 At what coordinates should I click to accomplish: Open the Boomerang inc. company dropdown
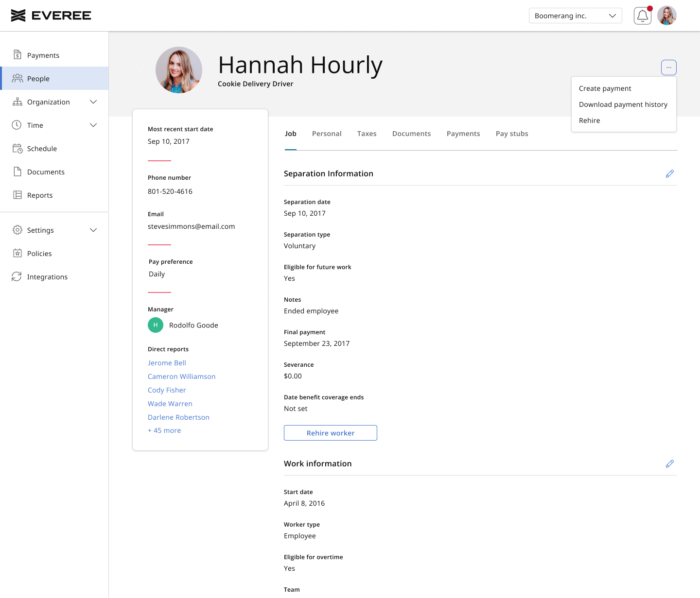pyautogui.click(x=576, y=16)
